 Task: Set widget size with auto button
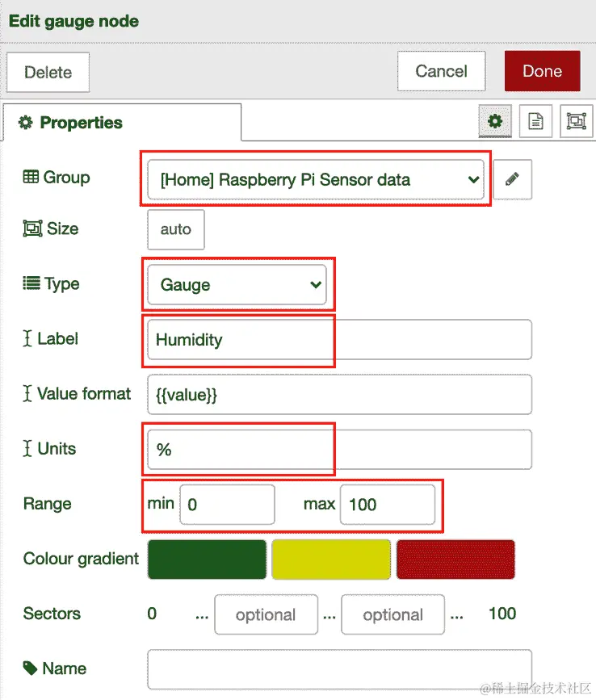[176, 229]
